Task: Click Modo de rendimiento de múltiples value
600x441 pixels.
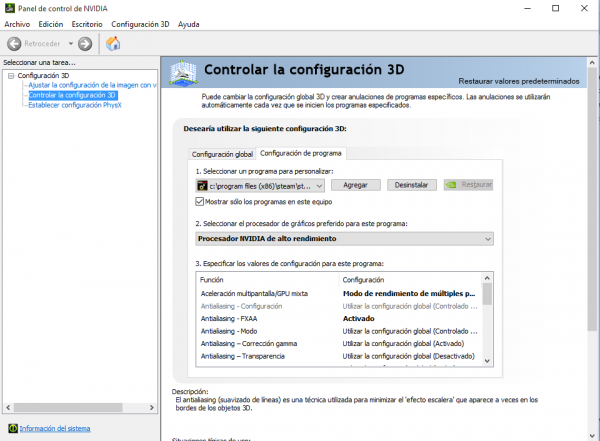Action: [x=409, y=294]
